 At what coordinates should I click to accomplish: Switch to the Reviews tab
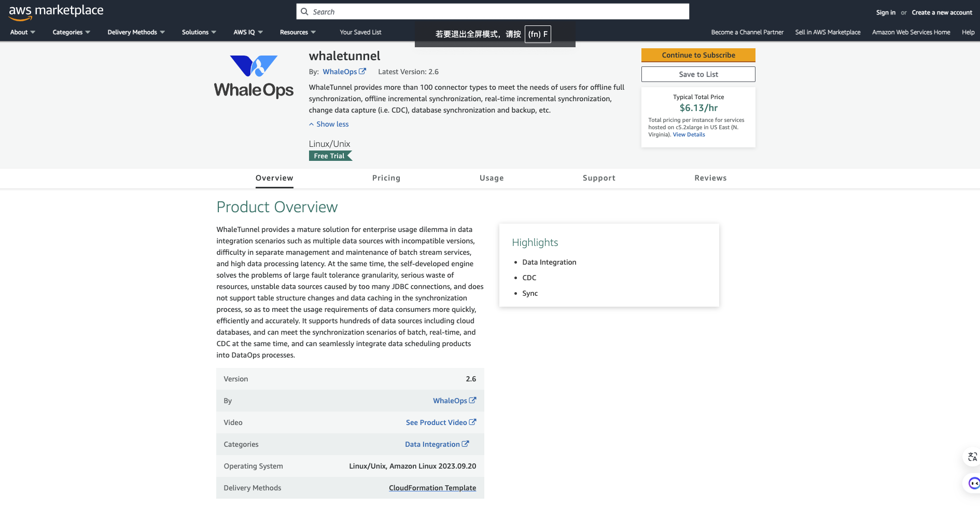tap(710, 178)
